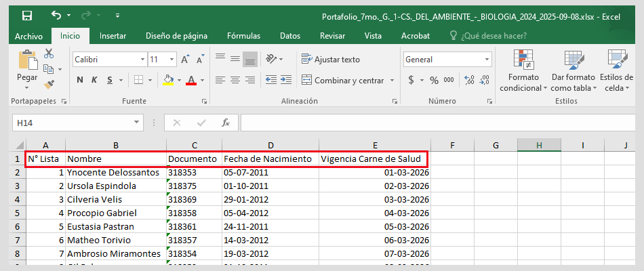Screen dimensions: 644x271
Task: Open the Fórmulas ribbon tab
Action: [243, 36]
